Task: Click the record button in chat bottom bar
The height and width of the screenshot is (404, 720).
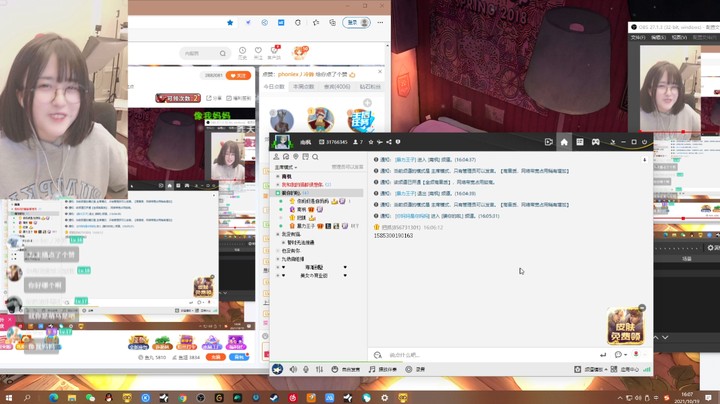Action: pos(415,369)
